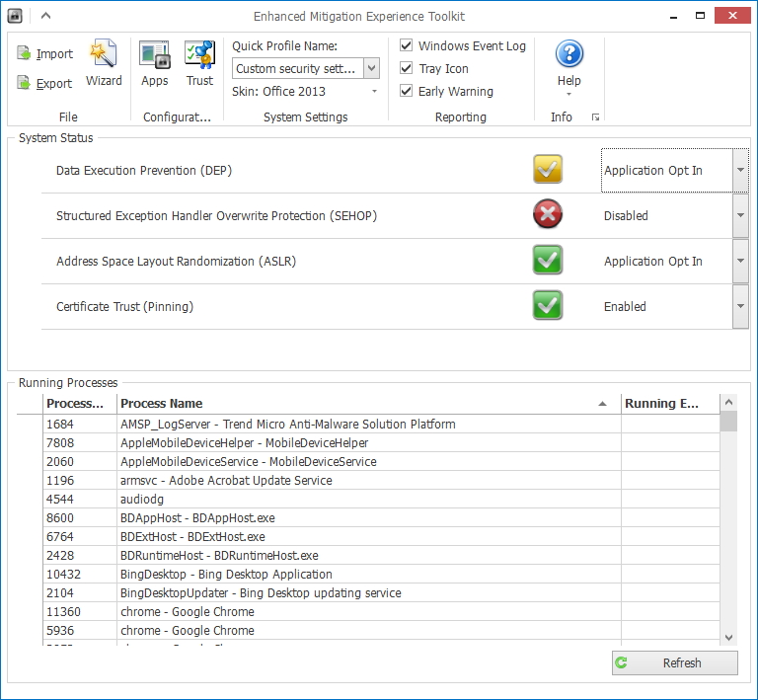Toggle the Windows Event Log checkbox
Screen dimensions: 758x700
coord(406,45)
